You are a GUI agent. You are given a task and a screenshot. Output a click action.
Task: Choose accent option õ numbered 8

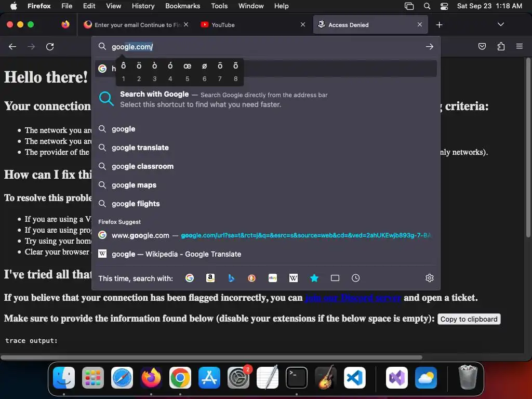[x=235, y=72]
